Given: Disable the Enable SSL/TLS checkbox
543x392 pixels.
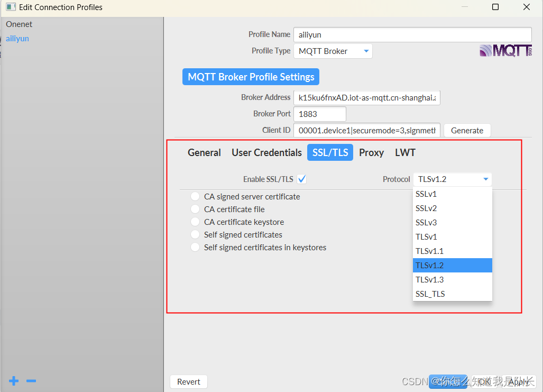Looking at the screenshot, I should click(301, 179).
